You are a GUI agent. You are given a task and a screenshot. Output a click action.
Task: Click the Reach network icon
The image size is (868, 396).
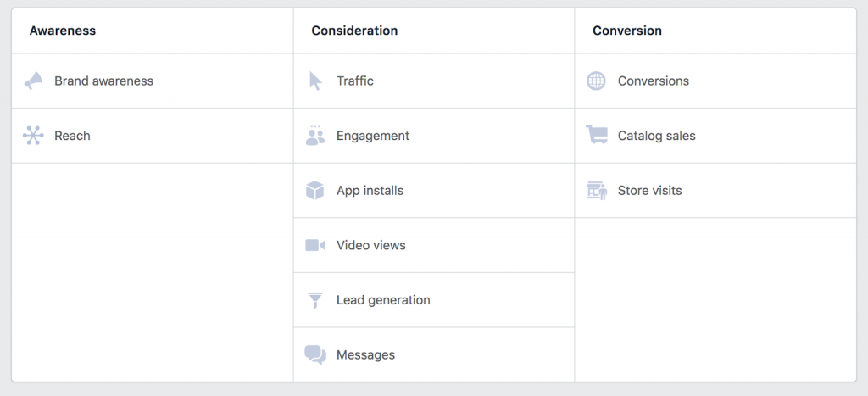(x=33, y=136)
